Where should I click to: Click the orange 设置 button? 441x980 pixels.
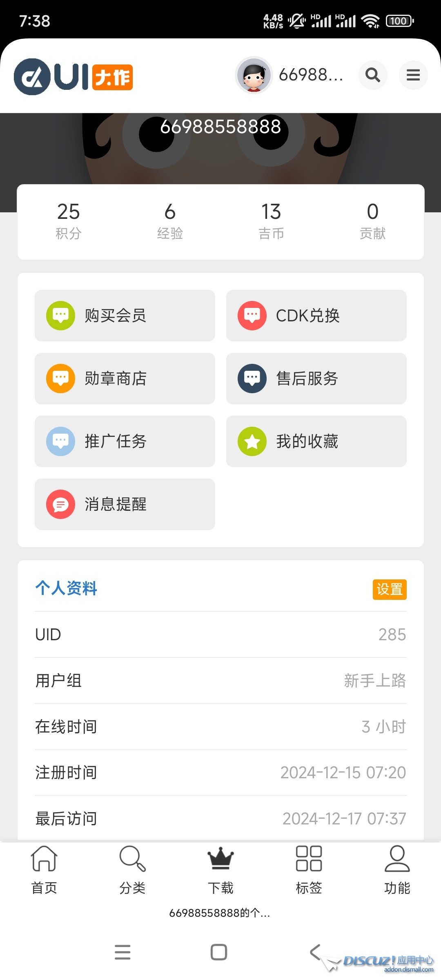(389, 589)
